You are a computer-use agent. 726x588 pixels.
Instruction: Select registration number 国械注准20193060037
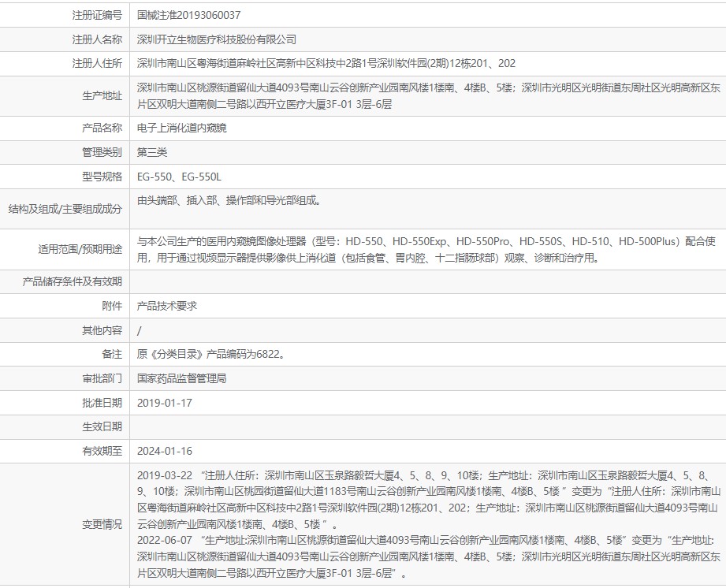(188, 15)
